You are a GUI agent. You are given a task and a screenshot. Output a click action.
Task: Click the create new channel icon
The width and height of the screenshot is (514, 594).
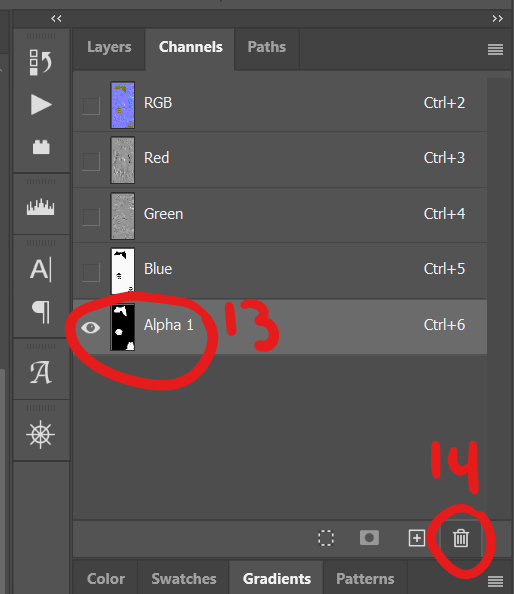(417, 538)
